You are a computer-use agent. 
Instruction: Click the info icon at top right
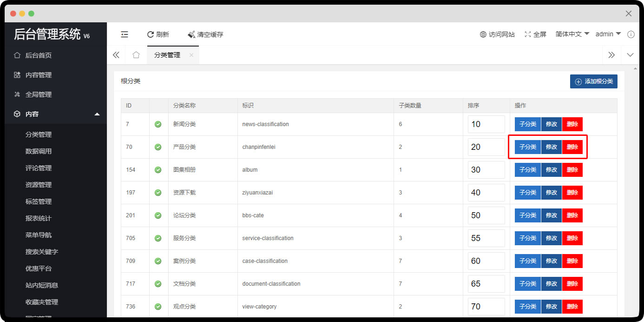[631, 34]
